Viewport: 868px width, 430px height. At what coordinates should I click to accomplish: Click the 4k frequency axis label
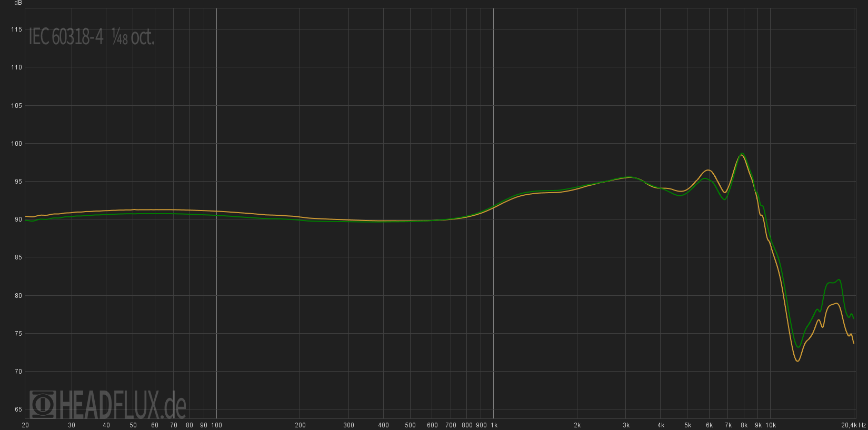(661, 425)
